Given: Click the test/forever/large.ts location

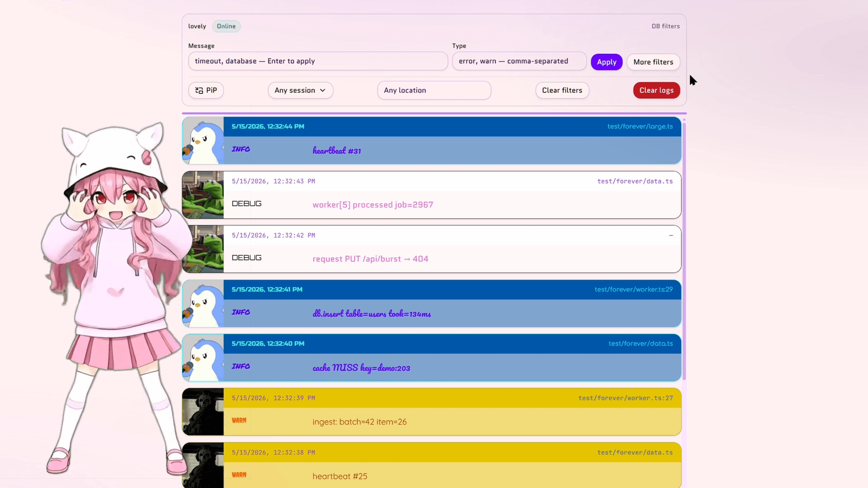Looking at the screenshot, I should point(640,127).
